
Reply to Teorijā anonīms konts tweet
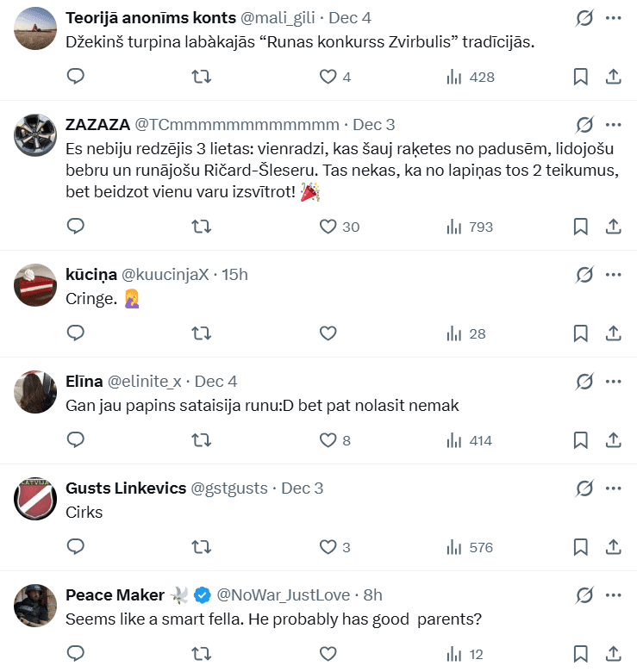pos(76,77)
